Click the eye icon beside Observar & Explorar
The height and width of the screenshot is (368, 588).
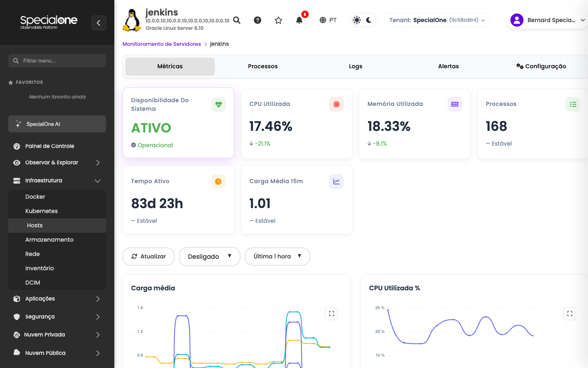[x=17, y=162]
